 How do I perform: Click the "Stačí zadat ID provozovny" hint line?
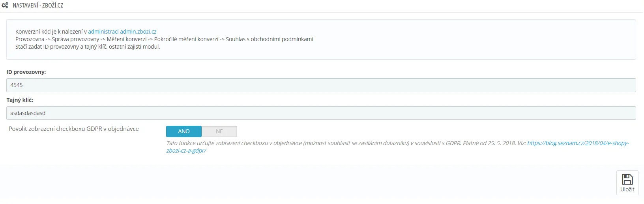point(88,47)
